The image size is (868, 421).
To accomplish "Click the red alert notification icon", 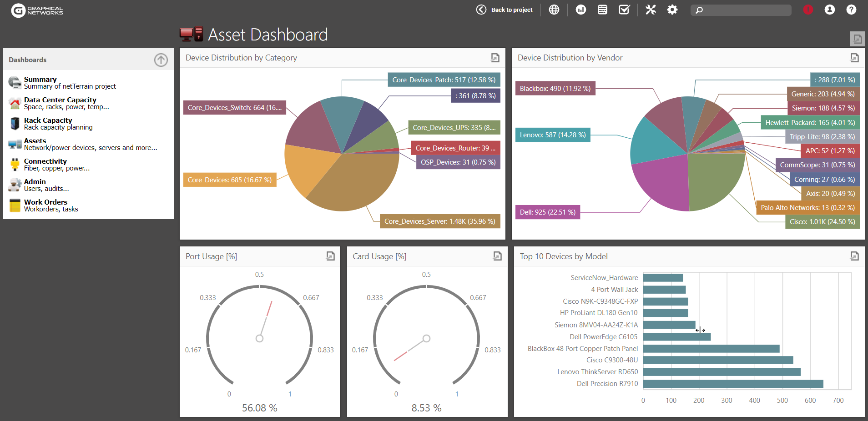I will point(808,10).
